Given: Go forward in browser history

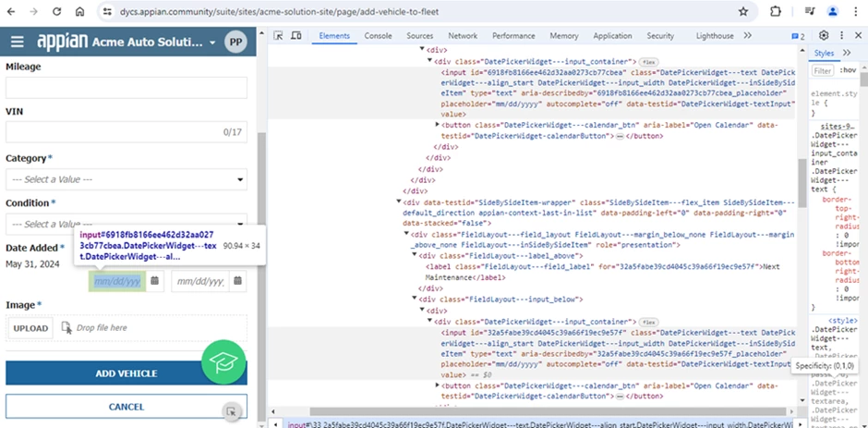Looking at the screenshot, I should [x=34, y=12].
